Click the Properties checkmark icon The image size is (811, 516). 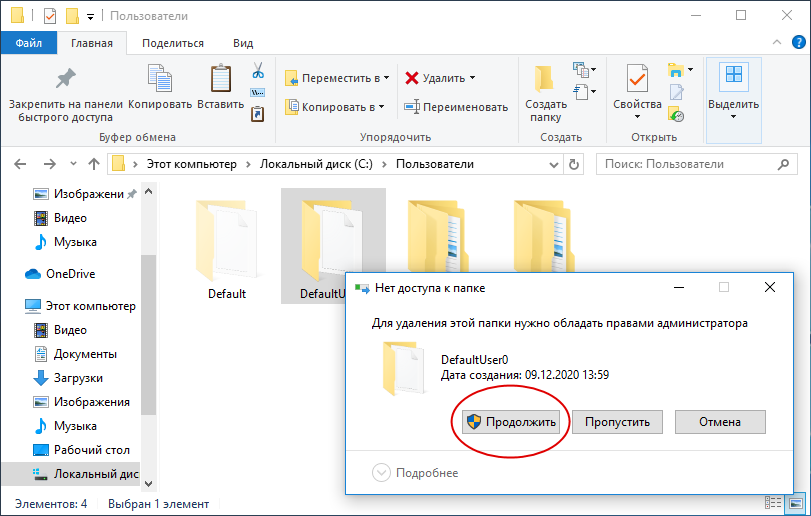pos(637,78)
